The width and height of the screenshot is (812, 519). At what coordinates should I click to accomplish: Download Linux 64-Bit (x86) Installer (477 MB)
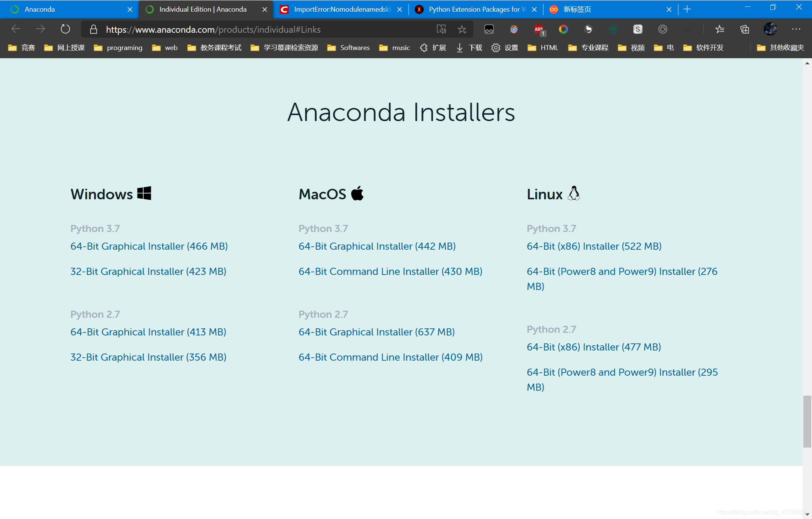point(594,347)
